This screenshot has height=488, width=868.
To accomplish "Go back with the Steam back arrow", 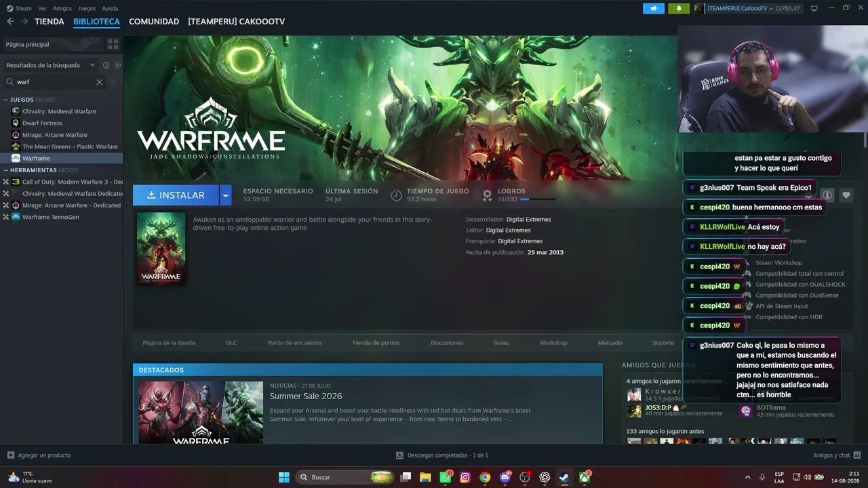I will (10, 22).
